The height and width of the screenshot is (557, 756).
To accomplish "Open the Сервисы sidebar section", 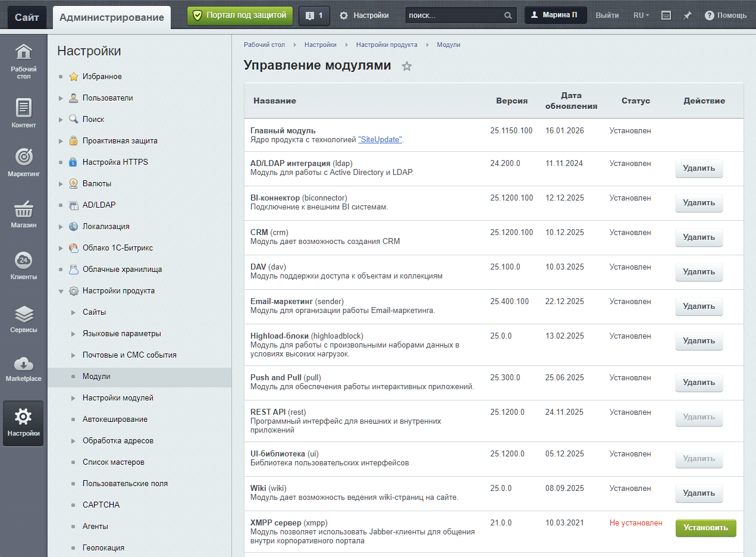I will 24,318.
